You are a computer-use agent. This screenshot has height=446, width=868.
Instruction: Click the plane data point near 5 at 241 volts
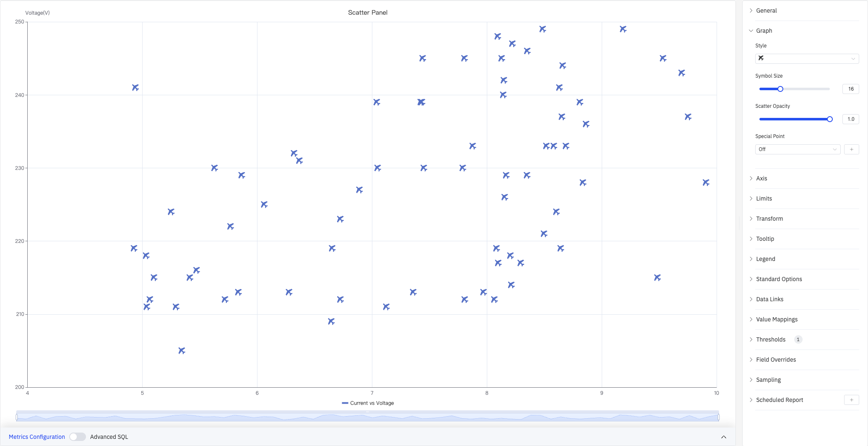(135, 88)
